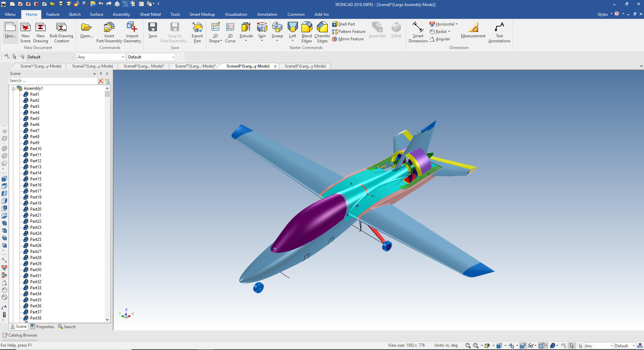Open the Sweep tool dropdown arrow
This screenshot has height=350, width=644.
point(277,41)
